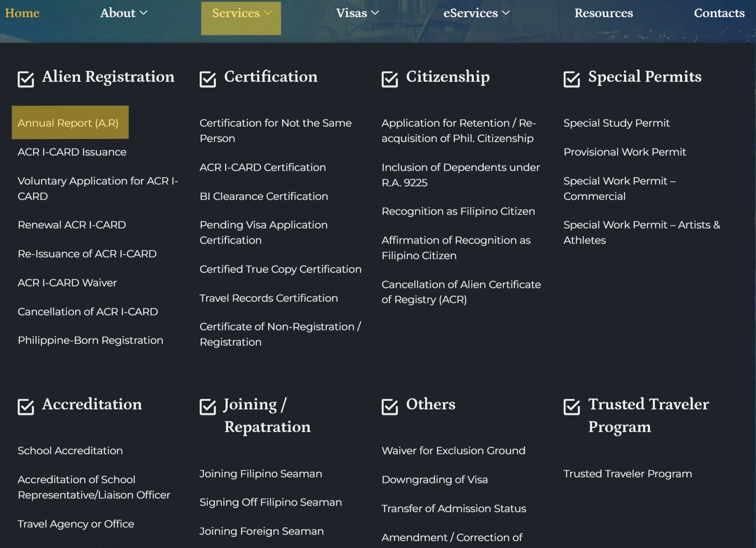756x548 pixels.
Task: Click the Certification heading
Action: 271,77
